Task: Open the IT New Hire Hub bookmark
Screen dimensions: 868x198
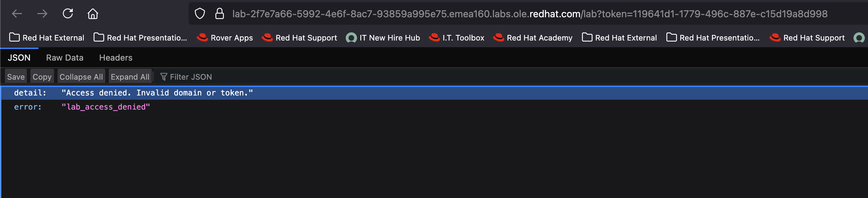Action: 383,38
